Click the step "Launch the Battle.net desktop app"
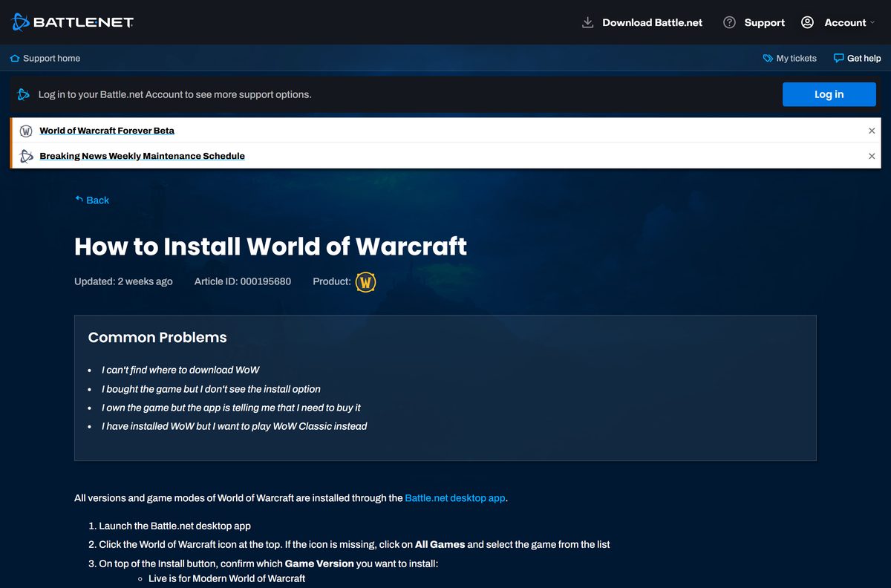891x588 pixels. pos(174,526)
